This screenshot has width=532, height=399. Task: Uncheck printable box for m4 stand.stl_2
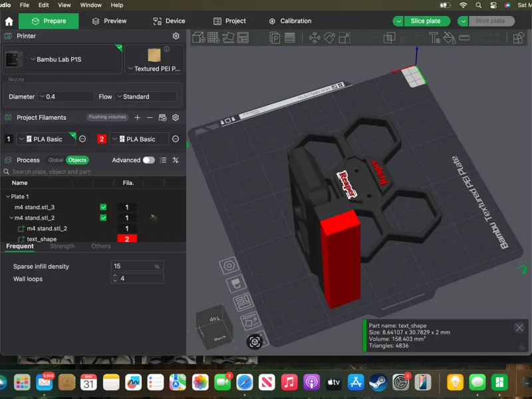103,218
